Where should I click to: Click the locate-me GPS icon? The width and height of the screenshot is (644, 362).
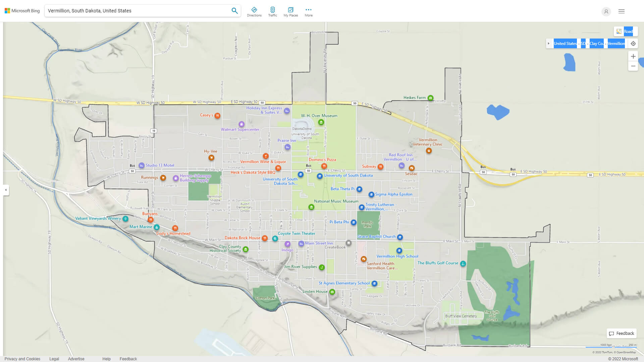coord(633,44)
